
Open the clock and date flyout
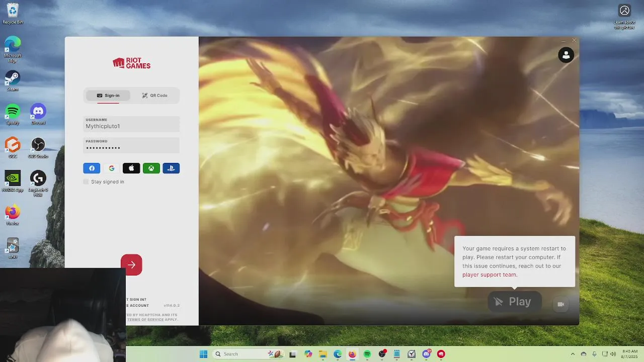point(630,354)
